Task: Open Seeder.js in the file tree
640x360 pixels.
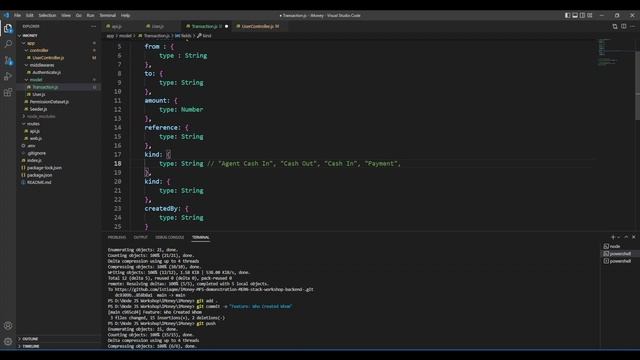Action: coord(38,109)
